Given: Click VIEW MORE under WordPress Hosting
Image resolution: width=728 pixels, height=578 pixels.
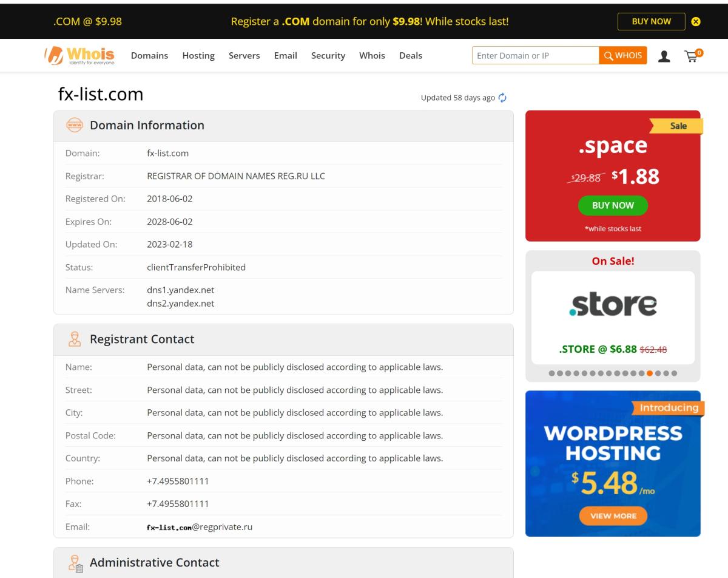Looking at the screenshot, I should click(613, 515).
